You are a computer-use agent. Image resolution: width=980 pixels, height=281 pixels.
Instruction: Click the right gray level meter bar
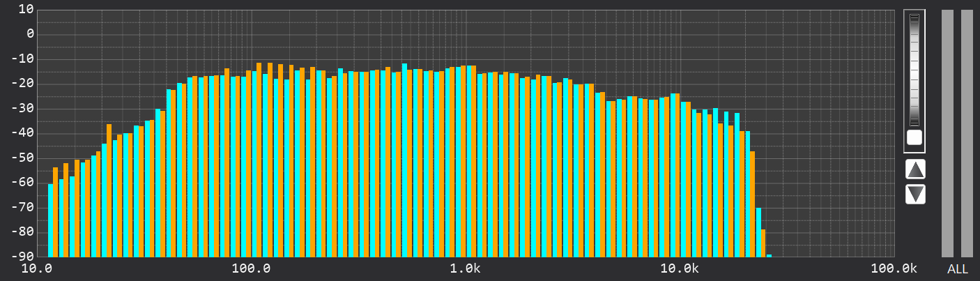(x=967, y=132)
